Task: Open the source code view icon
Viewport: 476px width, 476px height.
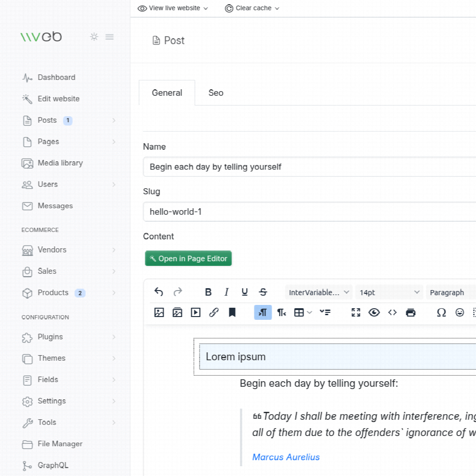Action: pos(392,312)
